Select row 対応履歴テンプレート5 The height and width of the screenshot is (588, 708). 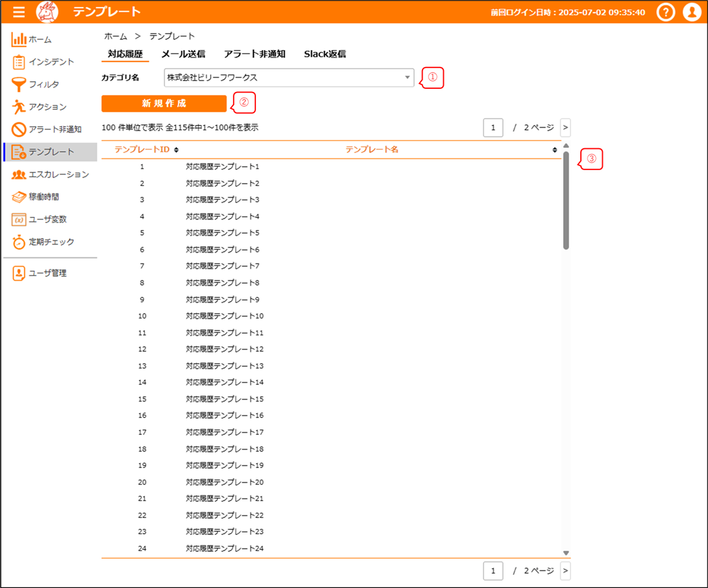[x=331, y=233]
